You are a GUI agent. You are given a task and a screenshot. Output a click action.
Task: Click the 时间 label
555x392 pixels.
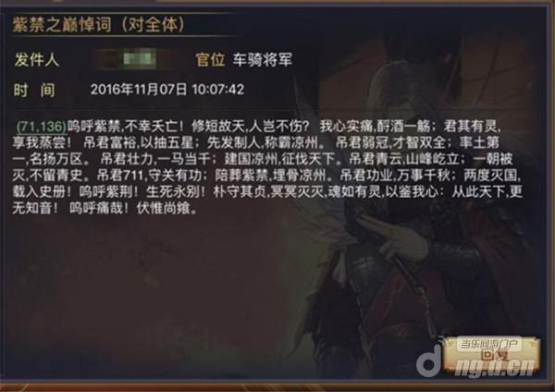(35, 90)
